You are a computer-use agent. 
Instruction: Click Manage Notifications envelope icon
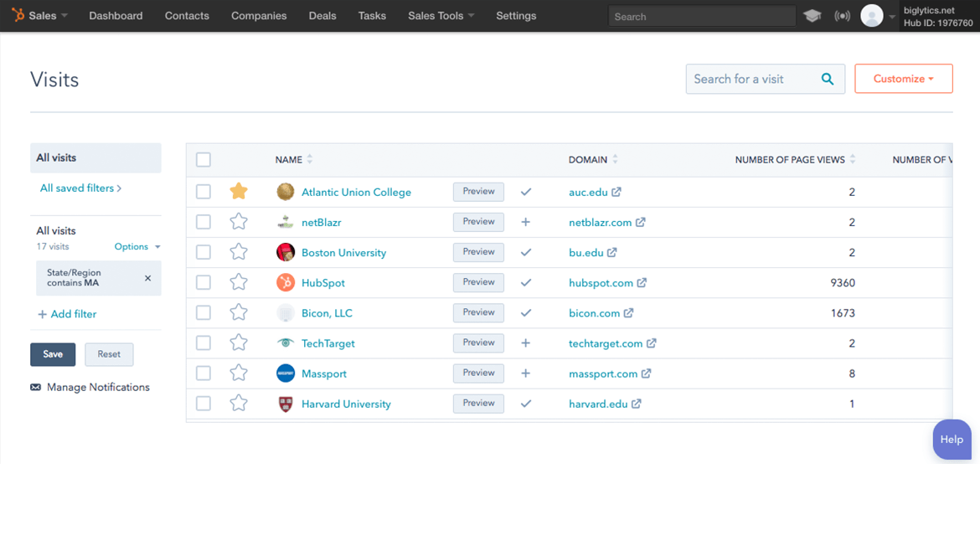coord(36,388)
